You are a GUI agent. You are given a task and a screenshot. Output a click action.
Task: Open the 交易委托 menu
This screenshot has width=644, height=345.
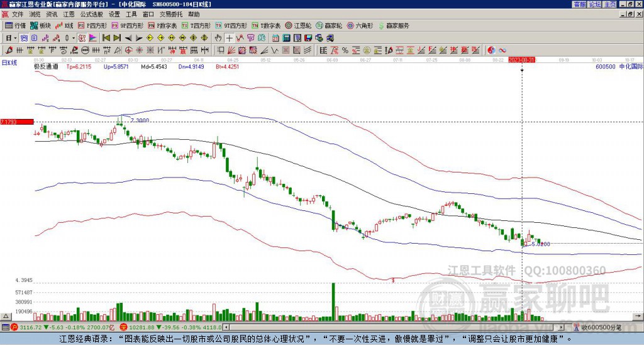(x=171, y=14)
